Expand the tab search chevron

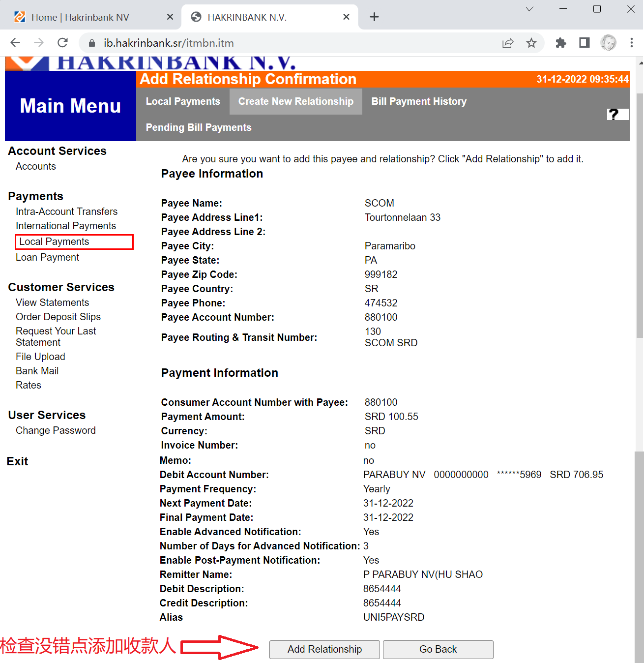(529, 9)
